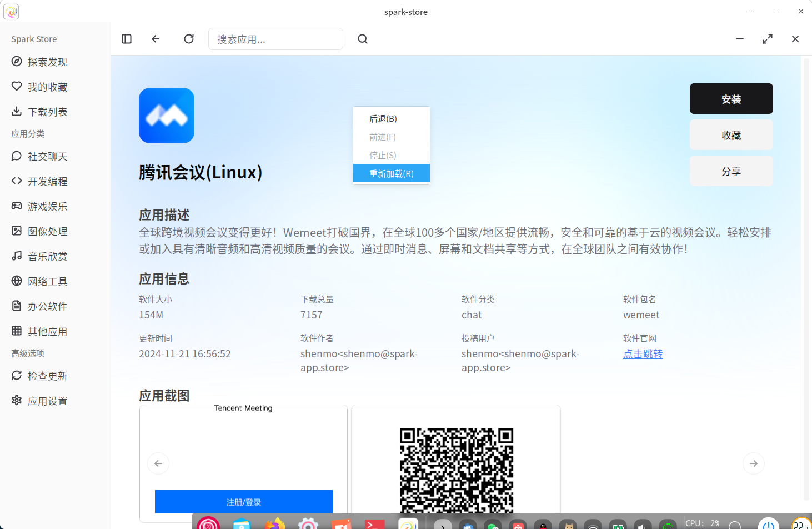Click the search magnifier icon
Viewport: 812px width, 529px height.
pyautogui.click(x=363, y=39)
